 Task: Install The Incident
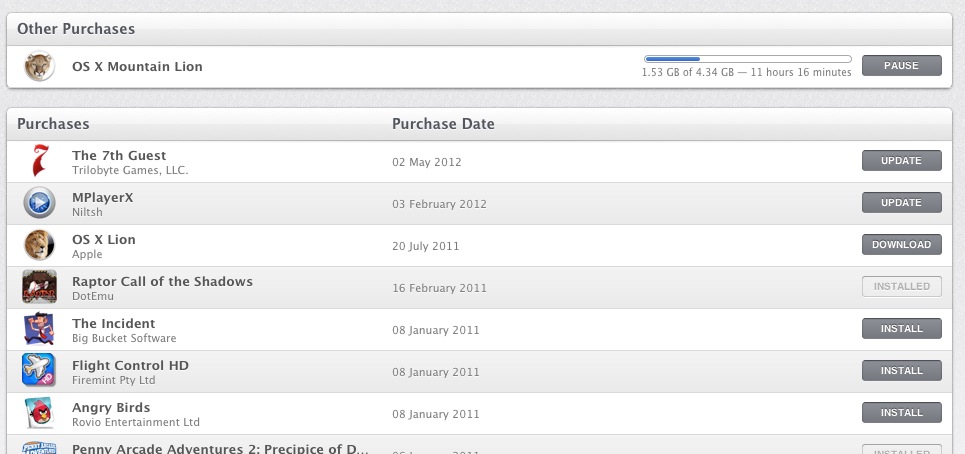(x=901, y=329)
